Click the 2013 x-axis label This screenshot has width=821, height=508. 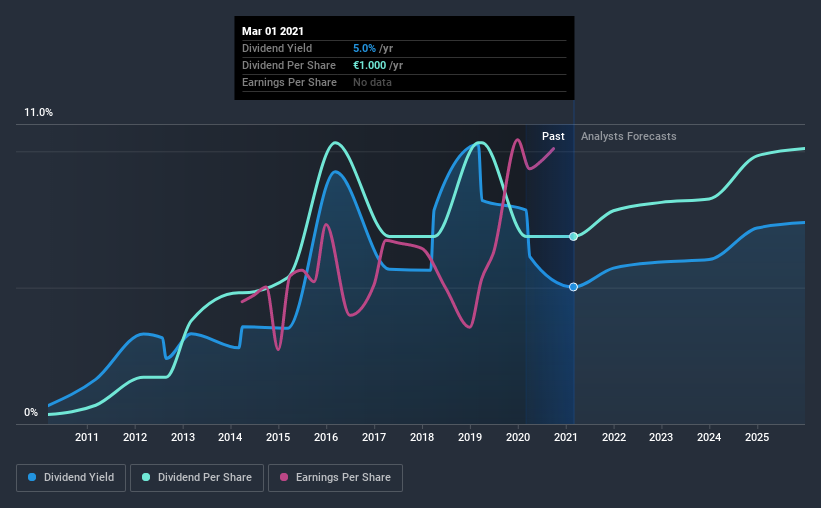click(183, 437)
